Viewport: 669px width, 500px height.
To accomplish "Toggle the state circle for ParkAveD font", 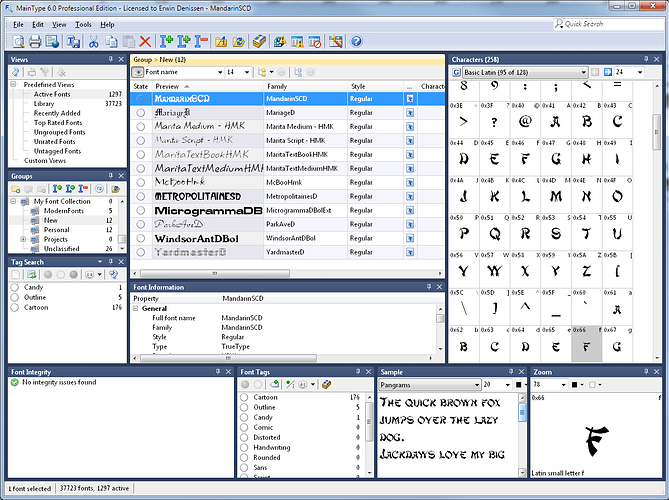I will (x=141, y=224).
